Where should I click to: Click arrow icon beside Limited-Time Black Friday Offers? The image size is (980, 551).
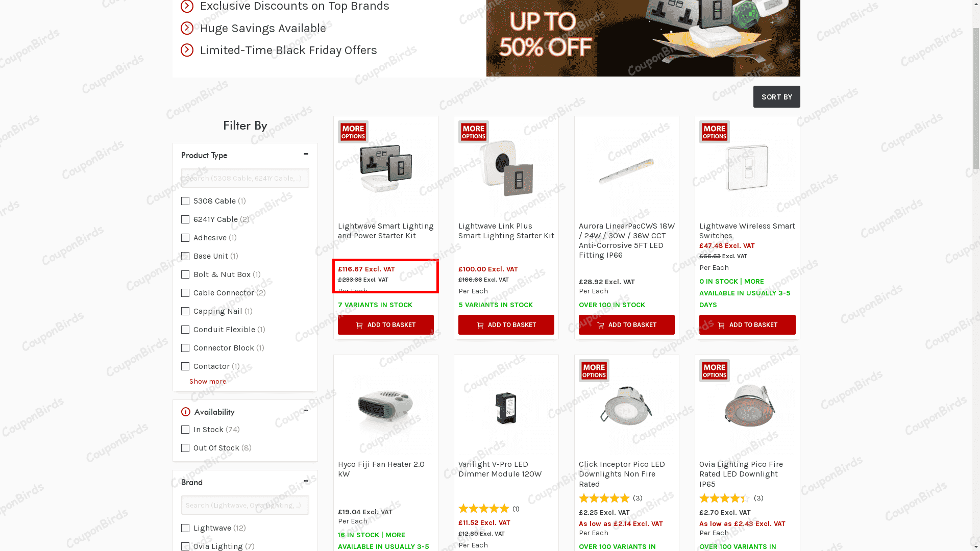pyautogui.click(x=187, y=50)
